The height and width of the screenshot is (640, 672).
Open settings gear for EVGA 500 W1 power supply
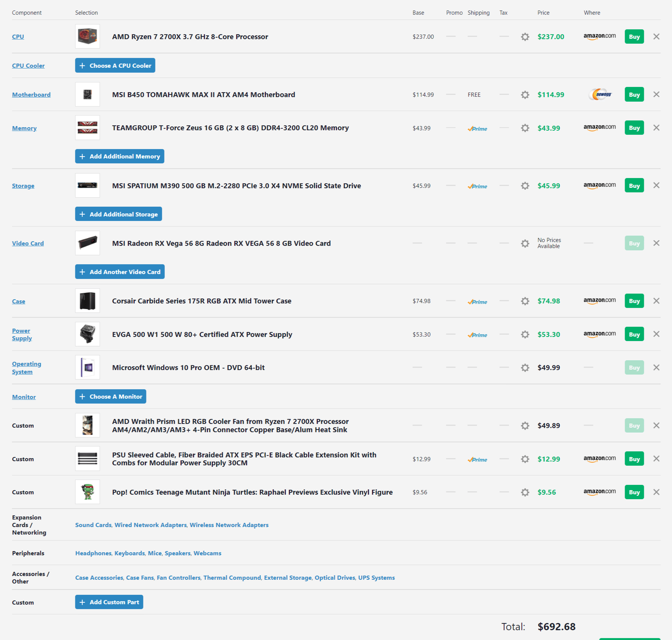525,334
